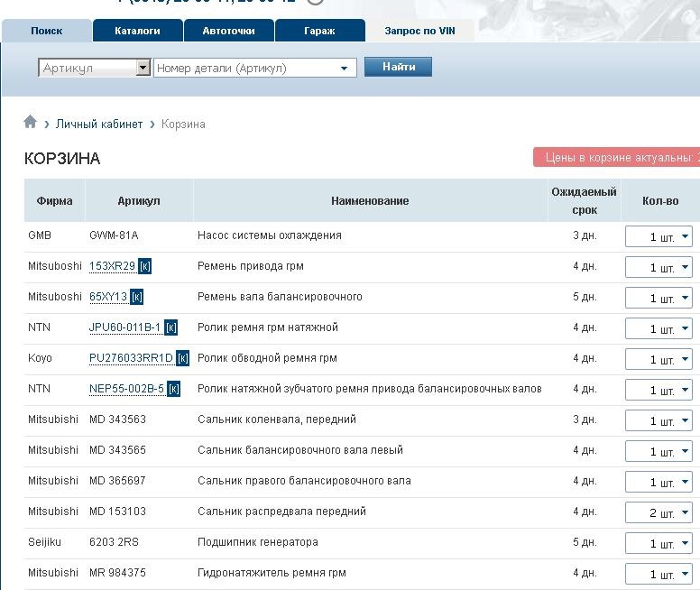The width and height of the screenshot is (700, 590).
Task: Go to home via house icon
Action: pyautogui.click(x=30, y=122)
